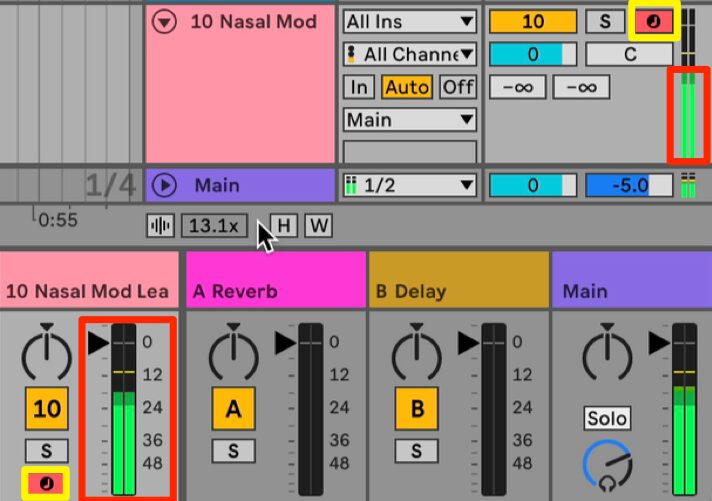Arm the Nasal Mod Lea mixer track
This screenshot has height=501, width=712.
pyautogui.click(x=46, y=483)
